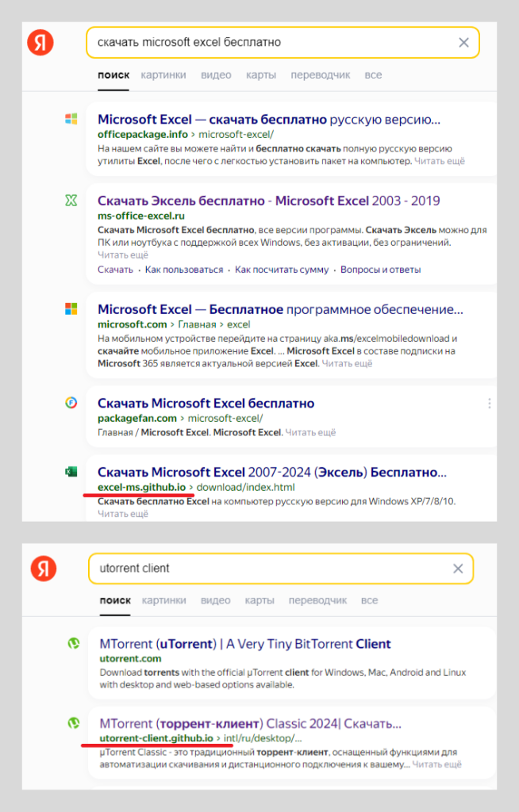Screen dimensions: 519x812
Task: Open the все tab in the utorrent search
Action: click(369, 600)
